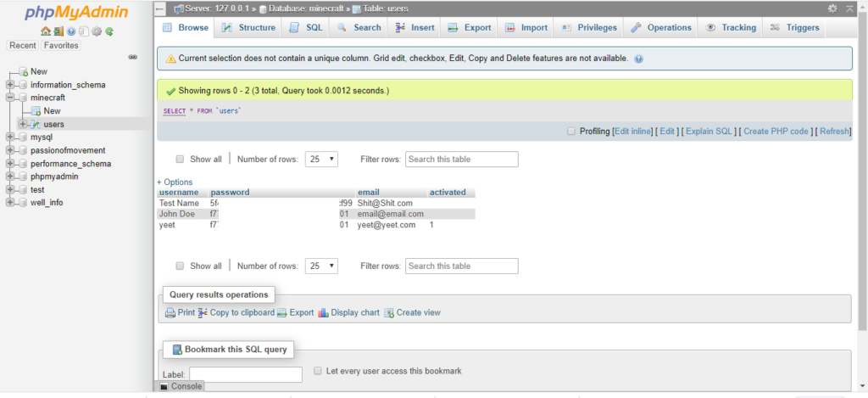Click the Home house icon under phpMyAdmin logo
This screenshot has height=398, width=868.
[46, 31]
